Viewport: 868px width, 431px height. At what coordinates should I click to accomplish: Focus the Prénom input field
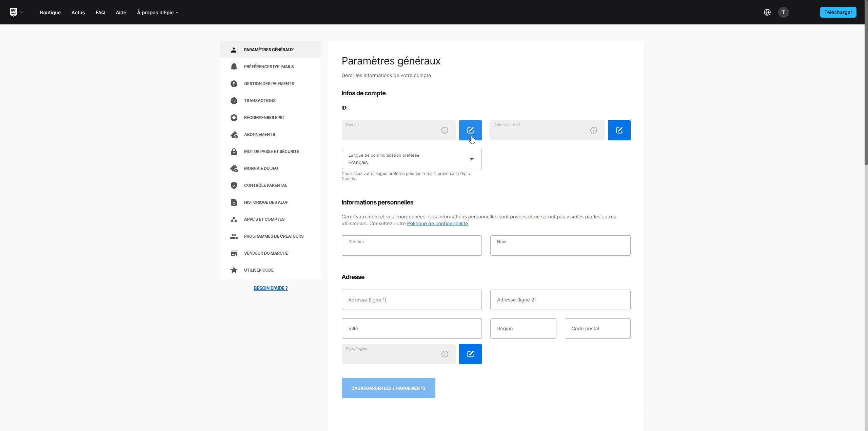(411, 246)
